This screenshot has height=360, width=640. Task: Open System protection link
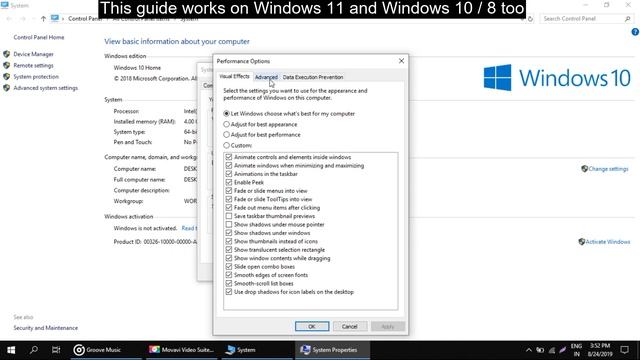coord(36,77)
